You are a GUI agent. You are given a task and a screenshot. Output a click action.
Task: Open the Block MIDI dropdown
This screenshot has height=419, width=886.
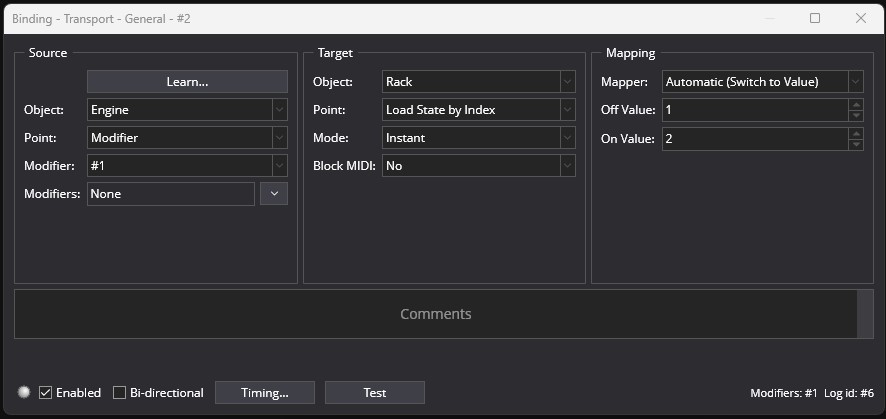coord(479,165)
